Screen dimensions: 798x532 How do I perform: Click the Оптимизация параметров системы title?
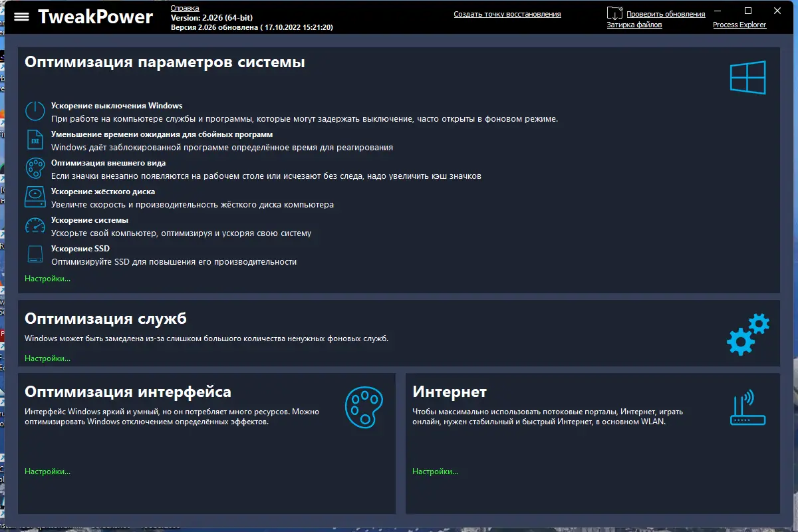pyautogui.click(x=165, y=63)
